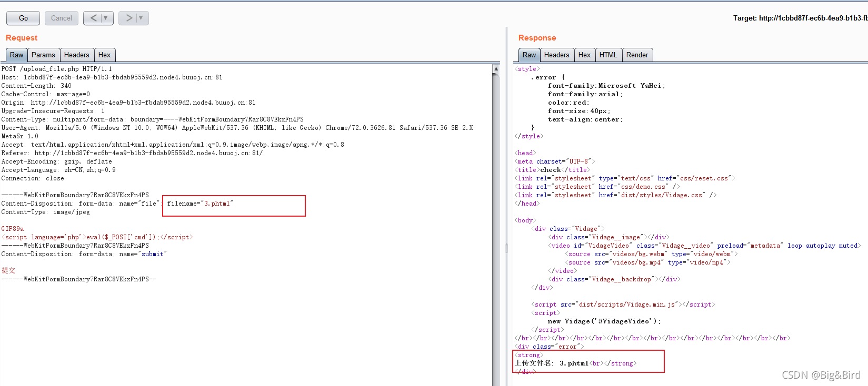Click the .error style rule in response
This screenshot has width=868, height=386.
pyautogui.click(x=548, y=77)
